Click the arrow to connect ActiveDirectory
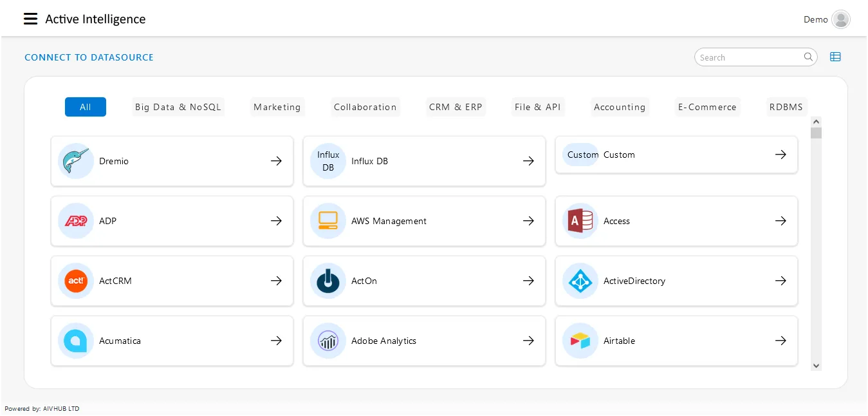868x416 pixels. pyautogui.click(x=780, y=281)
